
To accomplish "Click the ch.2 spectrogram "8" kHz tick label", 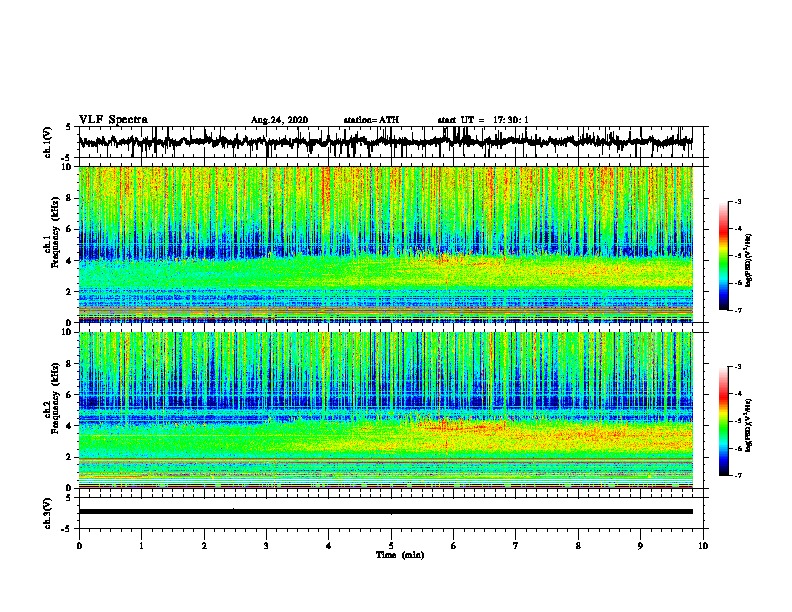I will tap(70, 364).
